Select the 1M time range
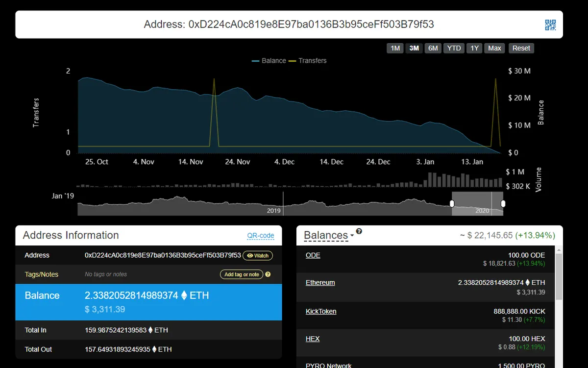 [395, 48]
